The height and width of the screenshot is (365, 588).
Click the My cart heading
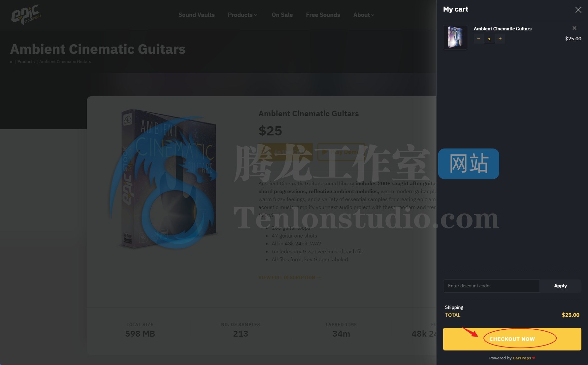pos(455,9)
